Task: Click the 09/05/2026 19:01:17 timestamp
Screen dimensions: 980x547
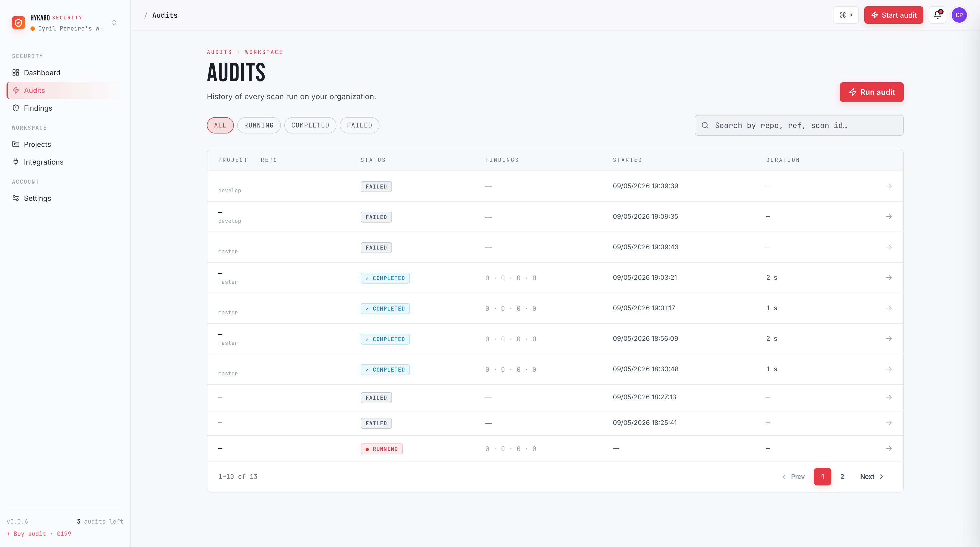Action: 644,308
